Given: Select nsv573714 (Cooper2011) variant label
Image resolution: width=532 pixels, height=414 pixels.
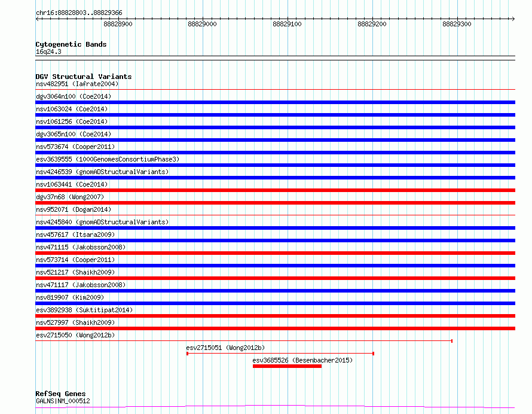Looking at the screenshot, I should [75, 260].
